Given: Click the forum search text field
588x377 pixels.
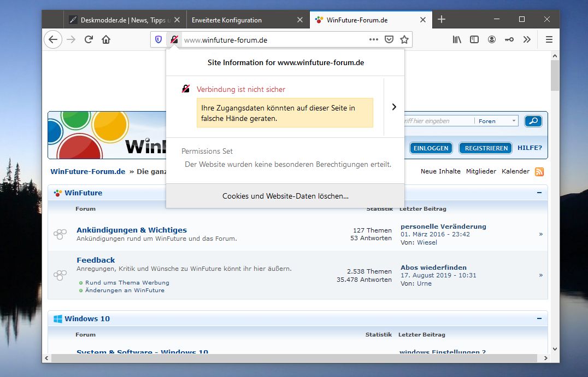Looking at the screenshot, I should tap(439, 121).
